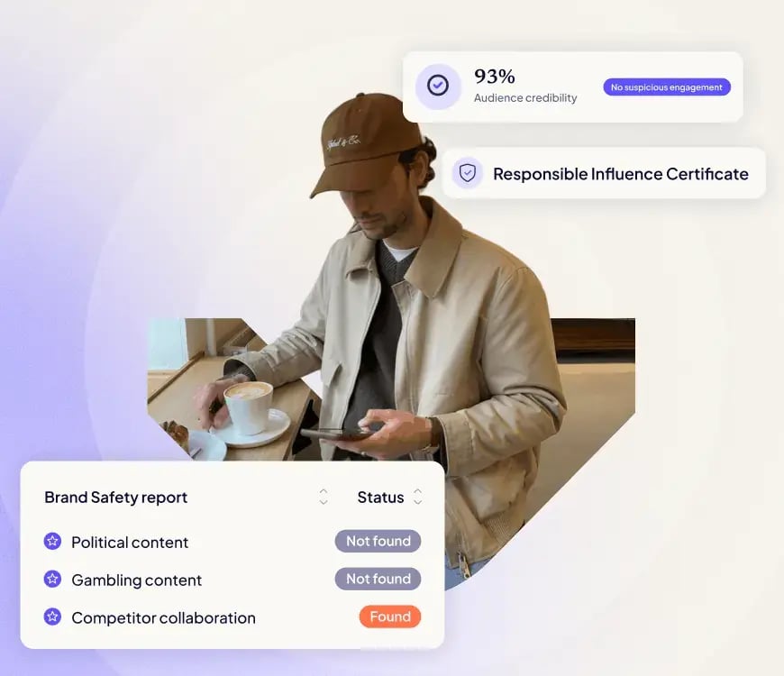Click the star icon beside Gambling content

[52, 579]
